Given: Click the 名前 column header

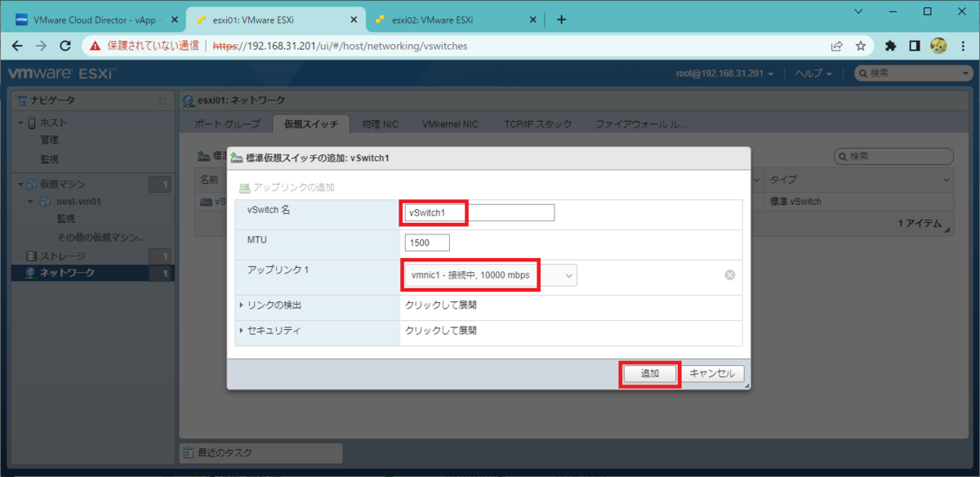Looking at the screenshot, I should [209, 179].
